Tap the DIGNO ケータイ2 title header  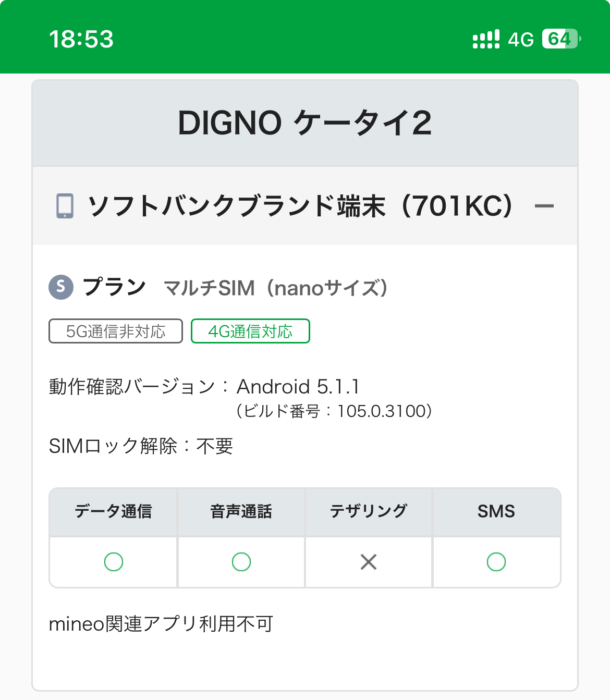[305, 124]
